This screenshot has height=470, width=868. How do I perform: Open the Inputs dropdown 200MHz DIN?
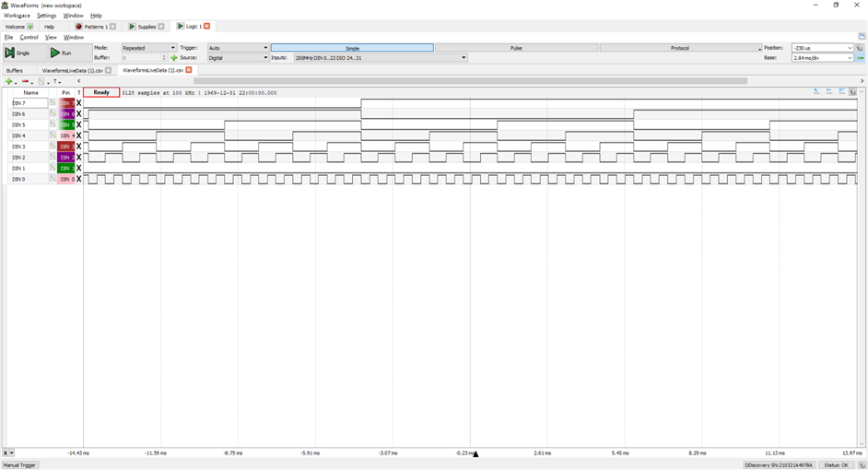click(381, 57)
